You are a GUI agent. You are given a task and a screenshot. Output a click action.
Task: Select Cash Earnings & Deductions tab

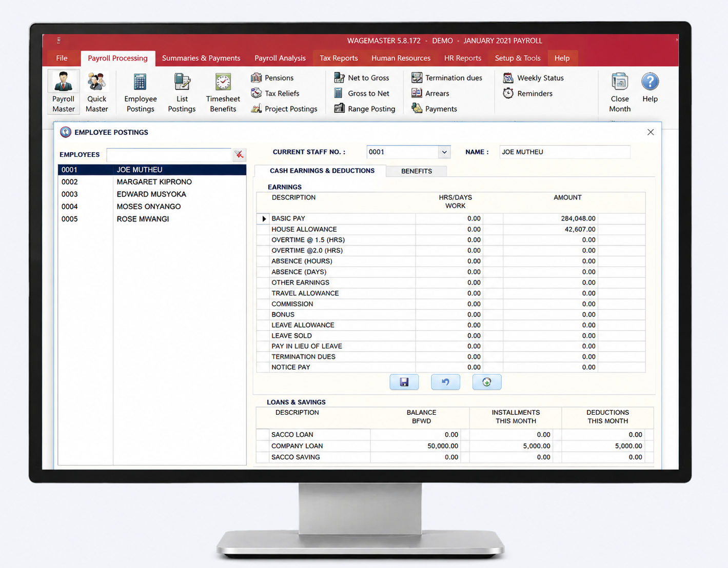pyautogui.click(x=322, y=171)
